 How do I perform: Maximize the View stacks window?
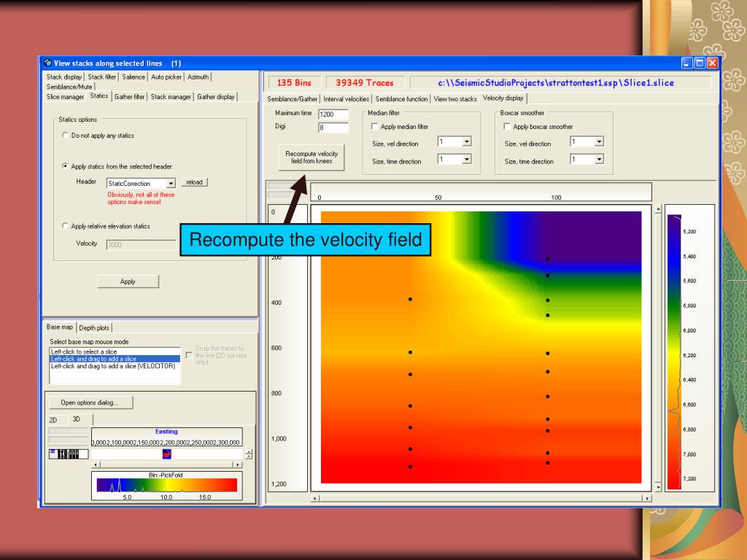(700, 63)
